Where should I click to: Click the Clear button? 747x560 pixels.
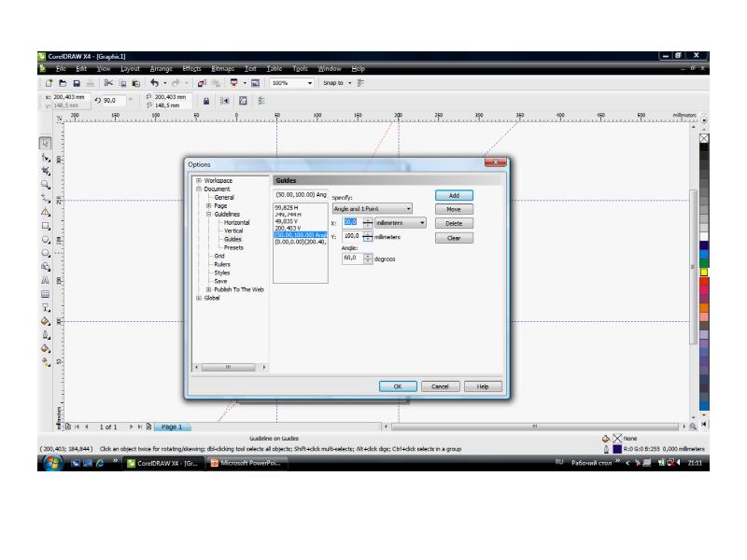(454, 238)
